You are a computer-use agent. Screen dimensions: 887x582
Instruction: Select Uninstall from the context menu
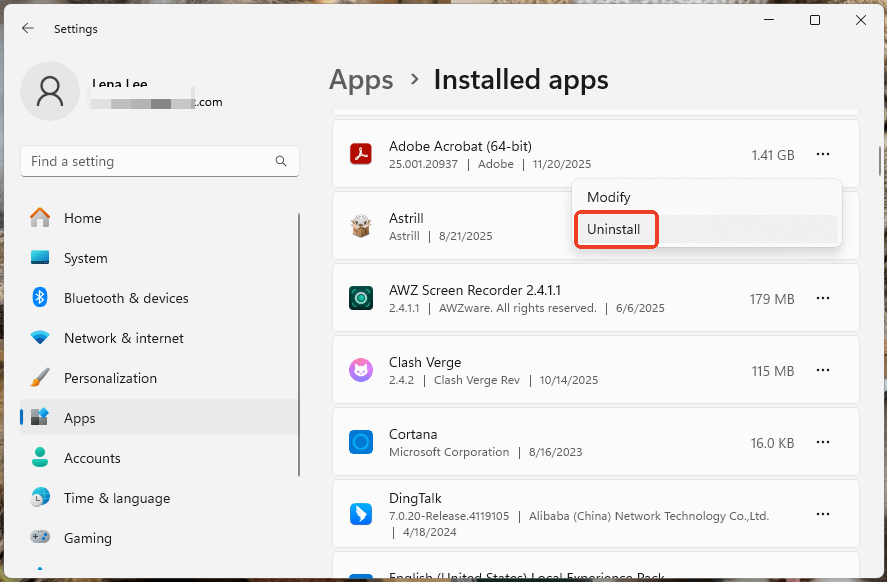[x=615, y=230]
